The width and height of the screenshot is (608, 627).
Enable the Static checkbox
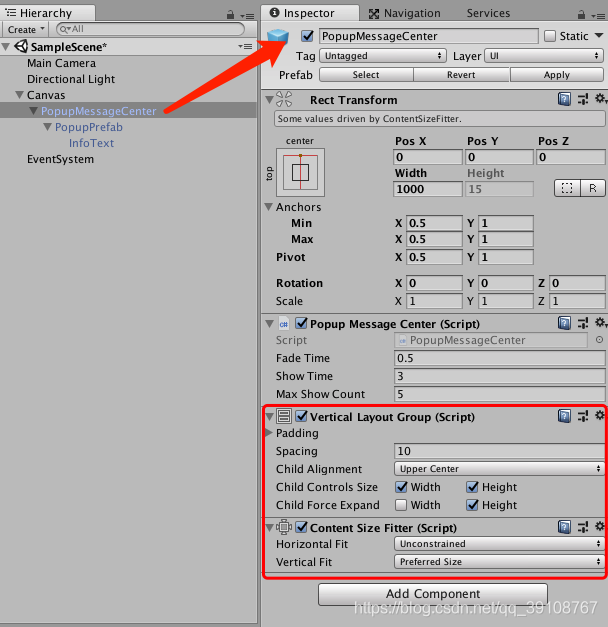[550, 36]
